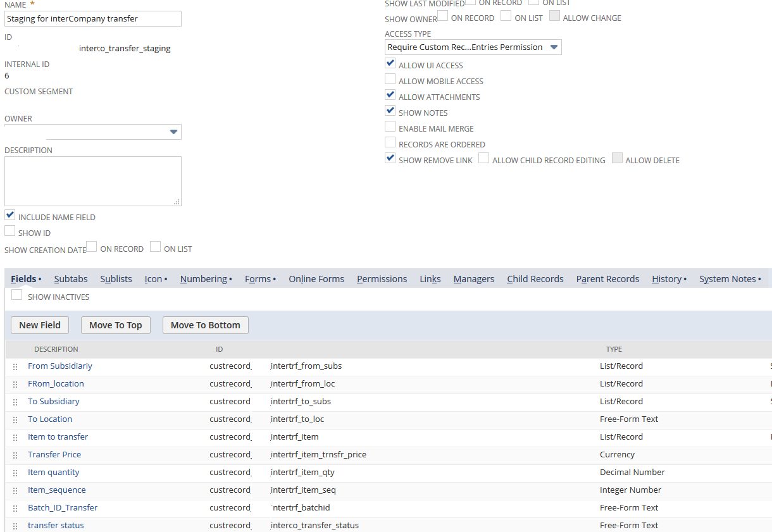Toggle the Show Inactives checkbox

click(x=17, y=295)
